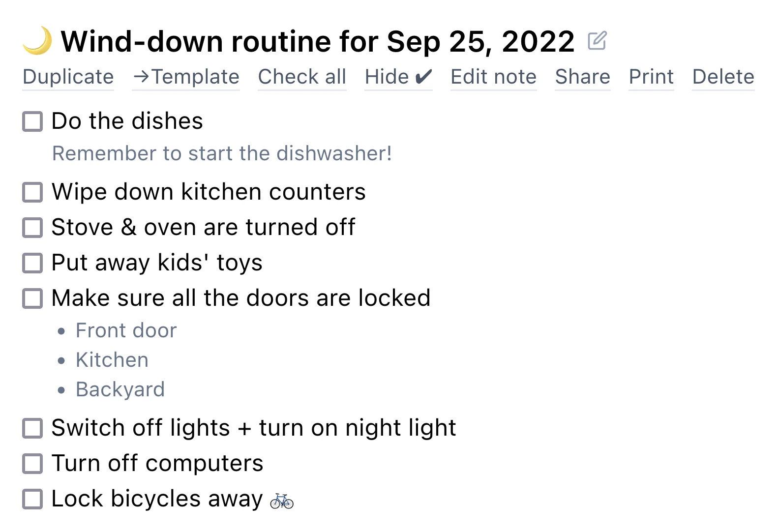Hide completed items with 'Hide'
Screen dimensions: 777x532
point(388,77)
